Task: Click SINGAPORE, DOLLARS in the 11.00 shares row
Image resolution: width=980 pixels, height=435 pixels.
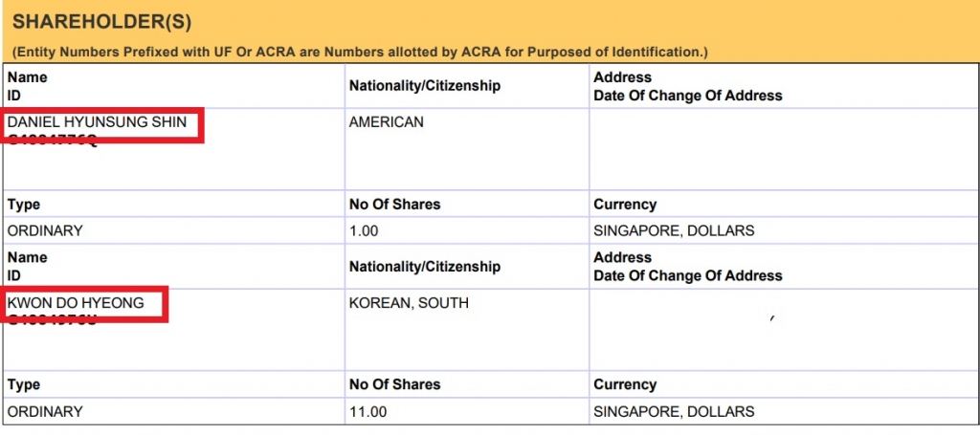Action: tap(674, 411)
